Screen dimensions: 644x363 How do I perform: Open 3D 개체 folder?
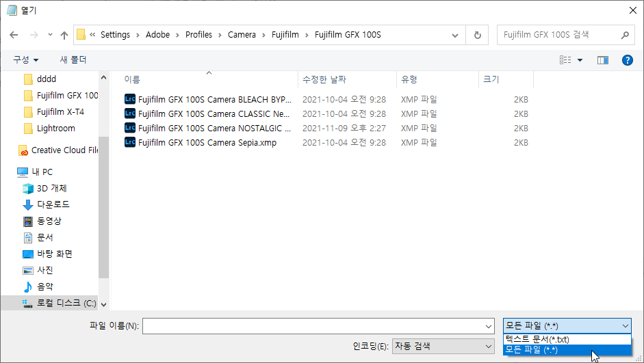(44, 188)
